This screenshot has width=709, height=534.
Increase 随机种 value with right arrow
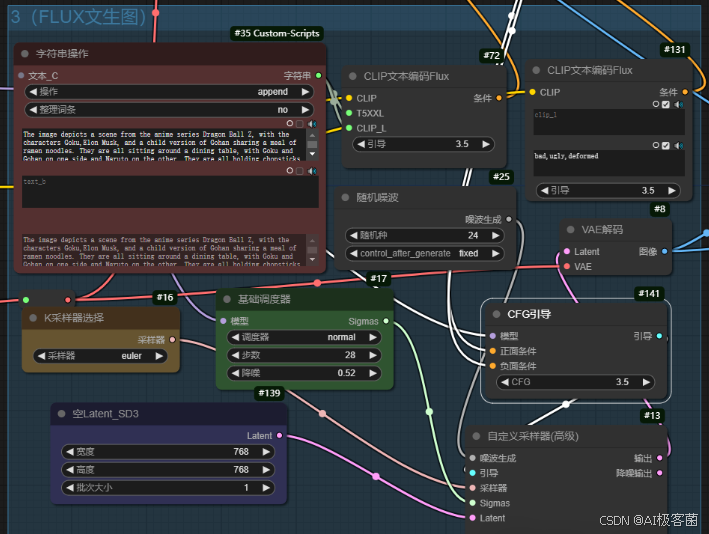pos(496,235)
